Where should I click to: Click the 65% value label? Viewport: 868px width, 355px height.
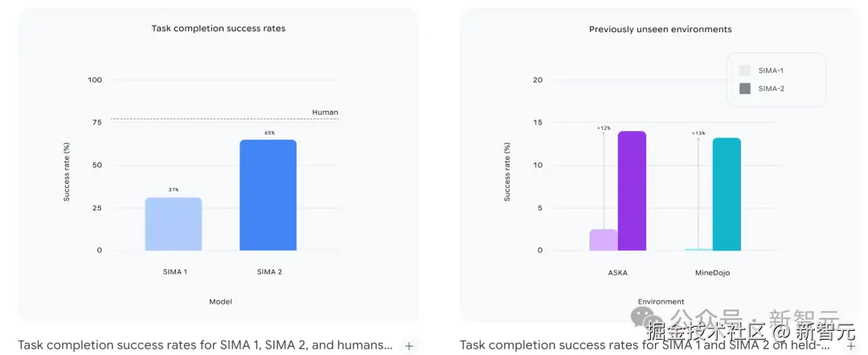click(x=268, y=133)
